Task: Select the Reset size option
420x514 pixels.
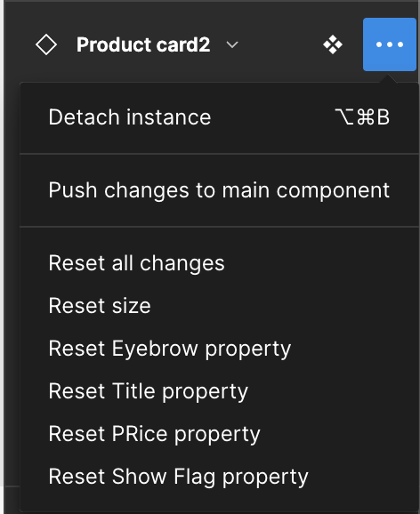Action: [x=219, y=306]
